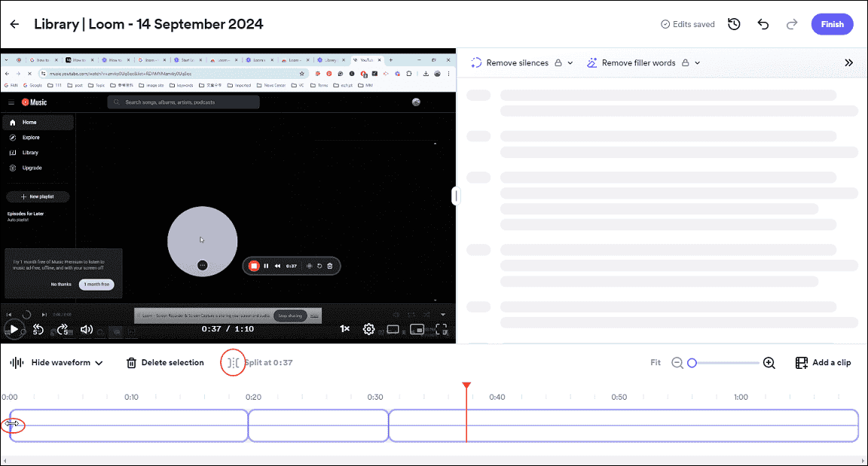Viewport: 868px width, 466px height.
Task: Select the first timeline clip segment
Action: point(128,425)
